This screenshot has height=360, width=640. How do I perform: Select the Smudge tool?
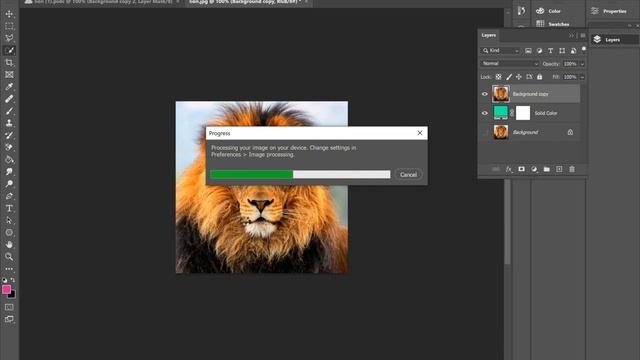(x=9, y=171)
